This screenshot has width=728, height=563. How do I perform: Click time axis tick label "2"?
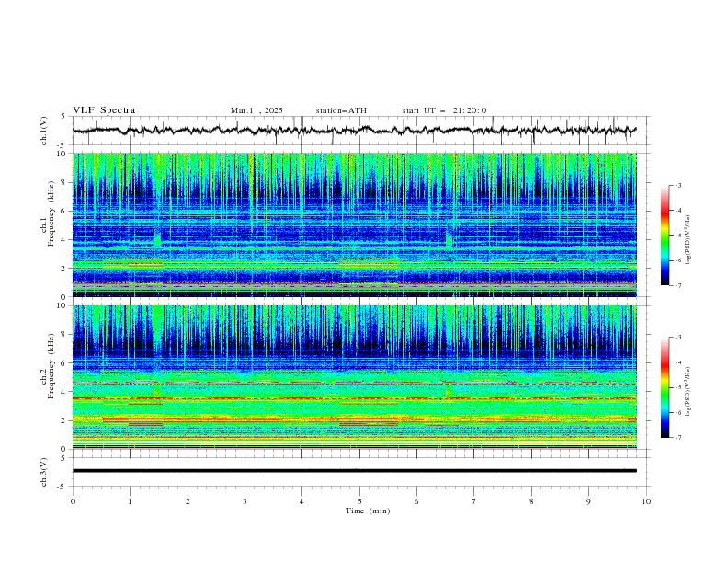[x=188, y=501]
